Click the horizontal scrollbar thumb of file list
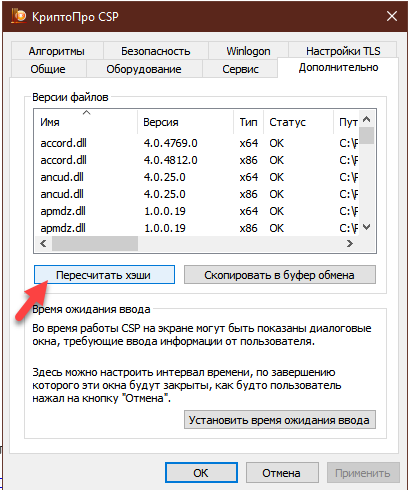 (x=95, y=244)
